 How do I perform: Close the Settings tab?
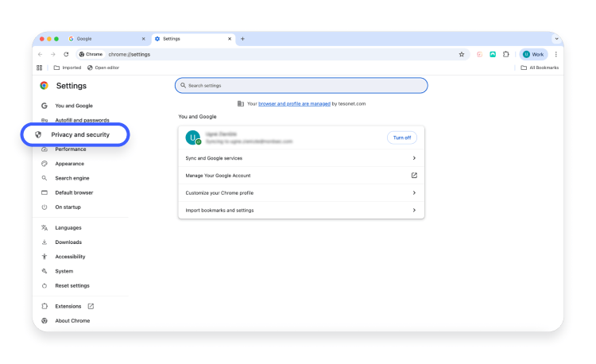click(x=230, y=39)
